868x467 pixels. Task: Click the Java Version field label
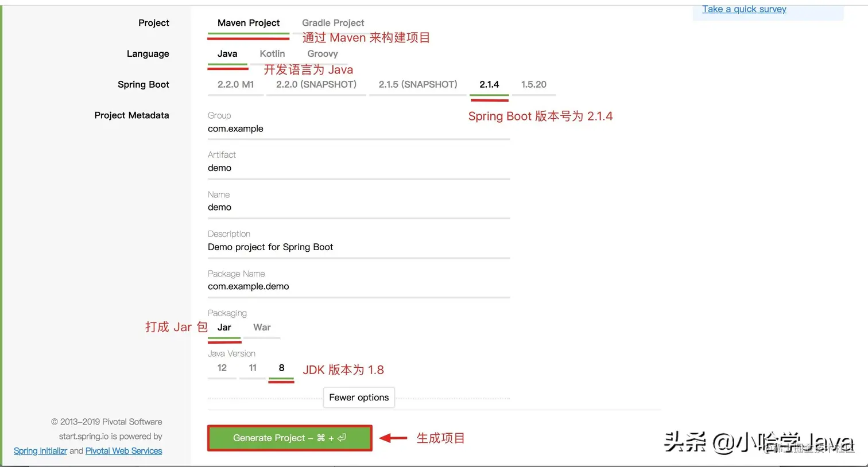pos(231,353)
